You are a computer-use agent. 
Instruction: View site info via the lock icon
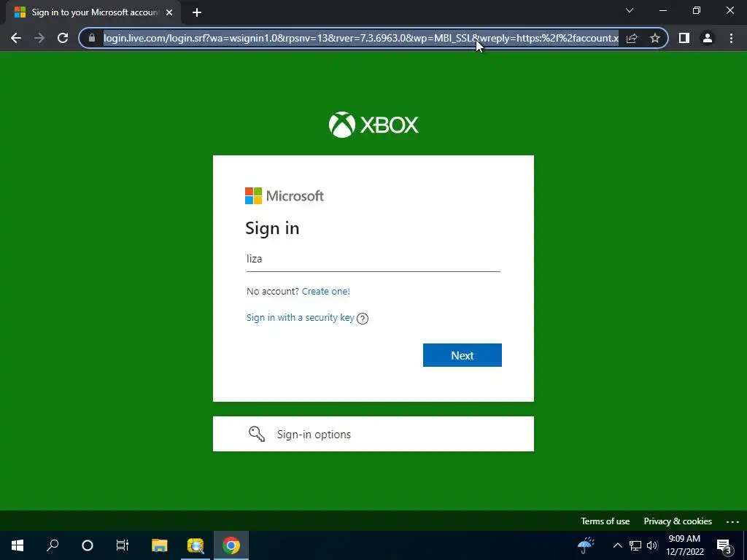tap(92, 38)
